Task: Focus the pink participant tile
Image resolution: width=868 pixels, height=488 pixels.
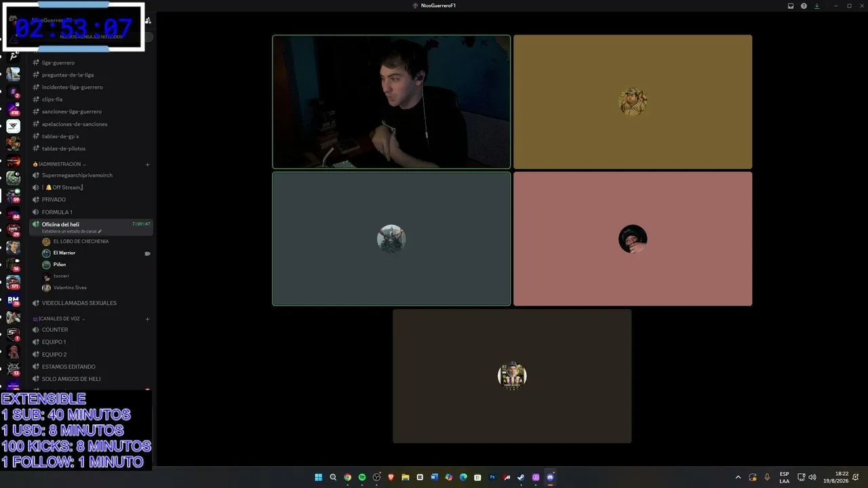Action: point(633,239)
